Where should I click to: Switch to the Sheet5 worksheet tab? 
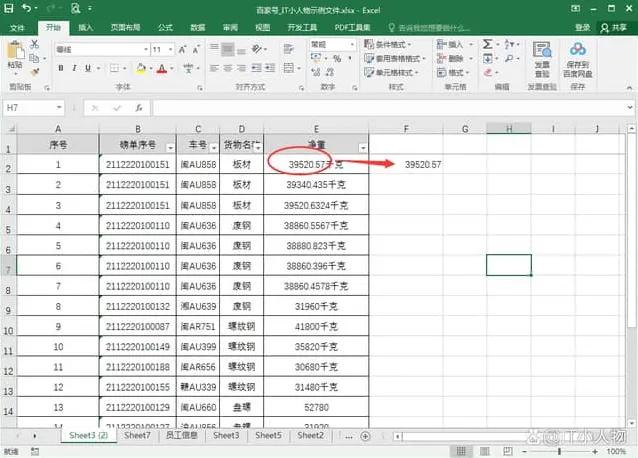point(268,436)
